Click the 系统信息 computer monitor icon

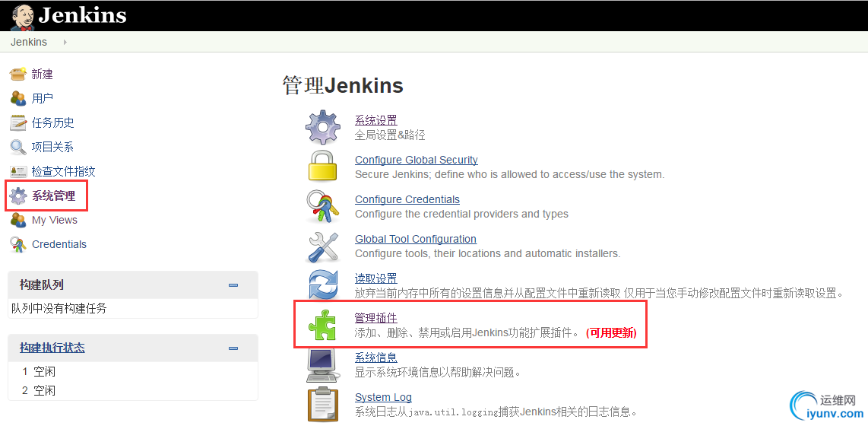tap(323, 366)
